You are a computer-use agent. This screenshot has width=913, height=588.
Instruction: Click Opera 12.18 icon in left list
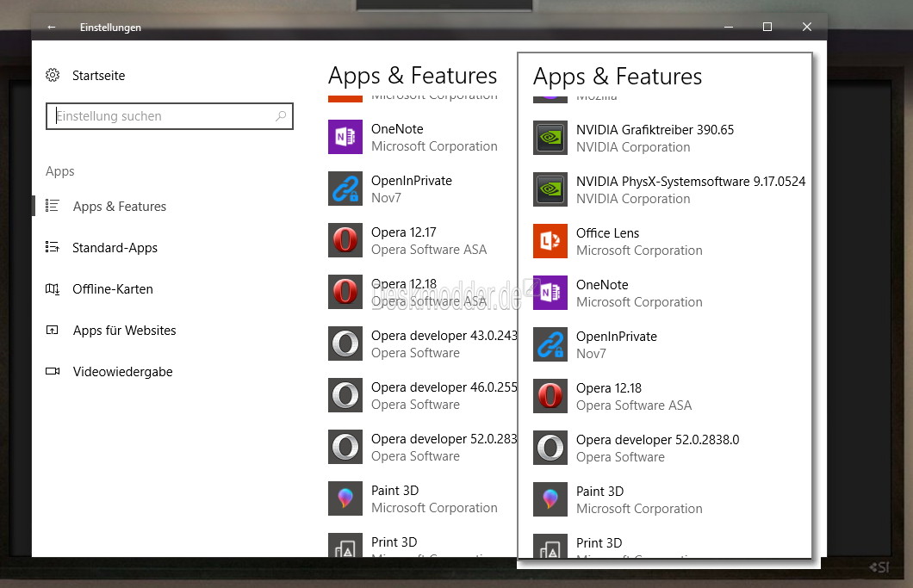(345, 292)
